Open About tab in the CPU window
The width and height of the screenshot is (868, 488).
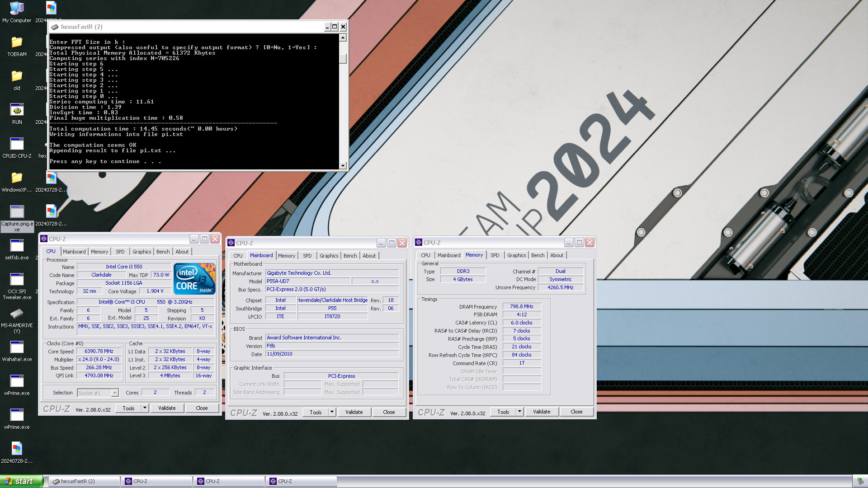point(182,252)
